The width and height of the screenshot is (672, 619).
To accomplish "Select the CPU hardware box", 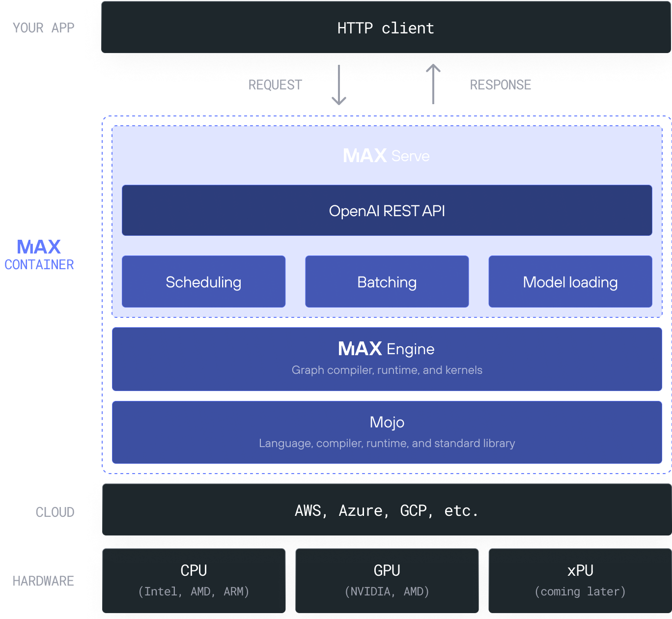I will point(194,581).
